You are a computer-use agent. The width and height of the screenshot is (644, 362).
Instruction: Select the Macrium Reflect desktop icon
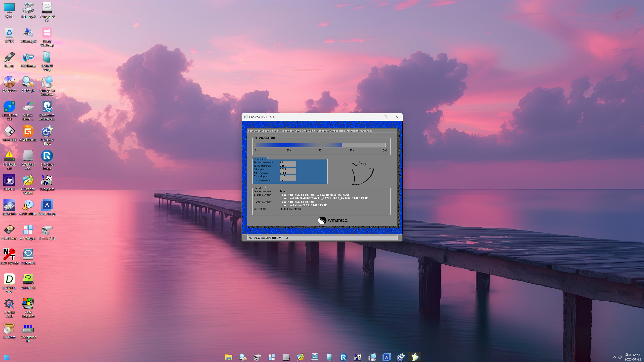pyautogui.click(x=47, y=107)
